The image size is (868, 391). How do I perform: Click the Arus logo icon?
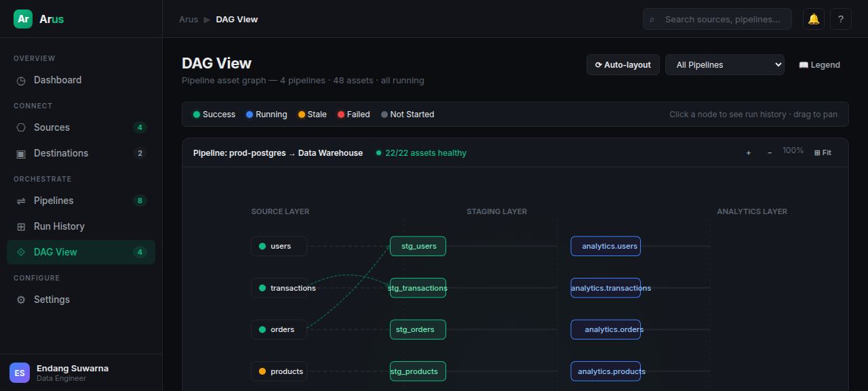pos(23,19)
